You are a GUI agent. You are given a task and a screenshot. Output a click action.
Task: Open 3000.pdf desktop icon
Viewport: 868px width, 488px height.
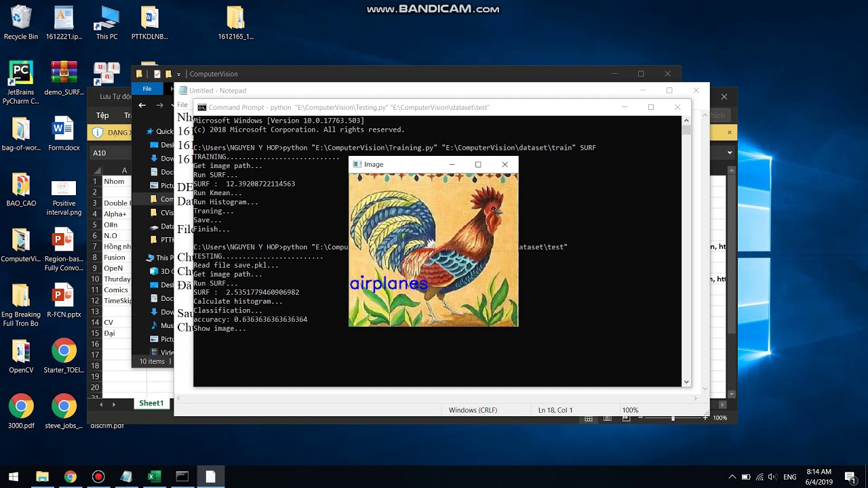tap(21, 411)
